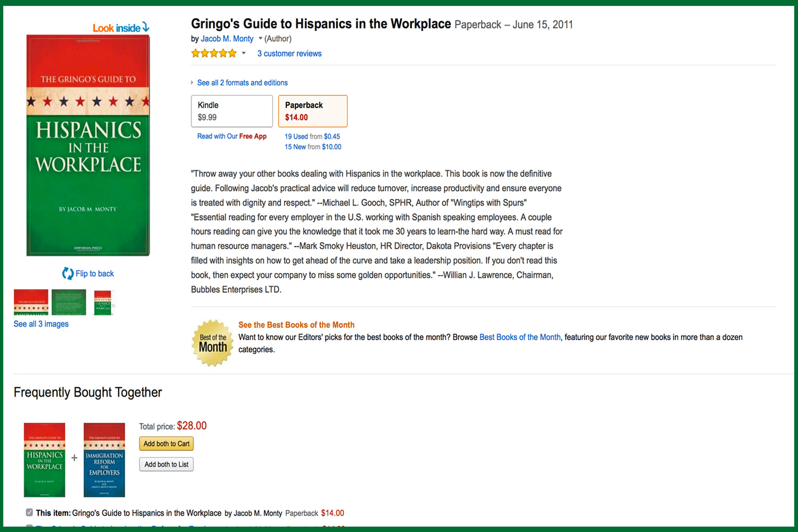Open the Jacob M. Monty author link

(227, 38)
